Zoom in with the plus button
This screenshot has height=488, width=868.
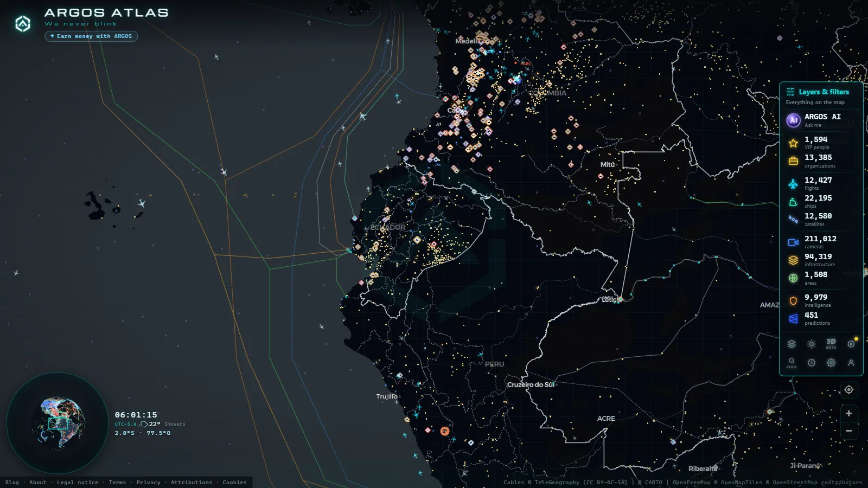[x=849, y=413]
